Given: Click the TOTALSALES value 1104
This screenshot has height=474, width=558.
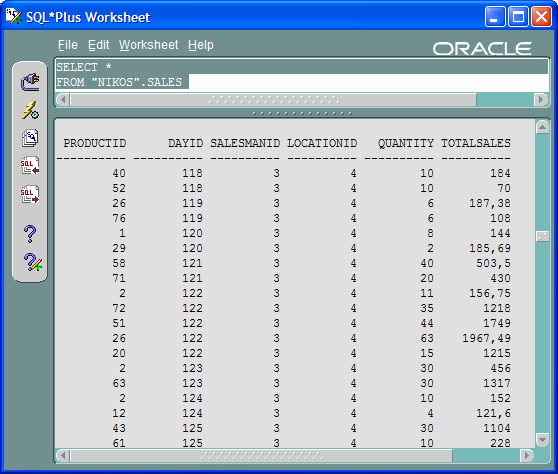Looking at the screenshot, I should pyautogui.click(x=497, y=428).
